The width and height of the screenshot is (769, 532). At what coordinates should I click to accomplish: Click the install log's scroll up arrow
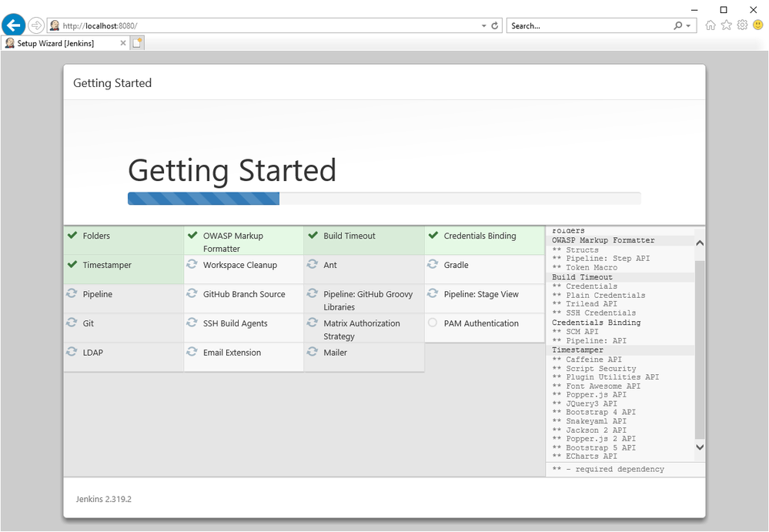coord(700,243)
